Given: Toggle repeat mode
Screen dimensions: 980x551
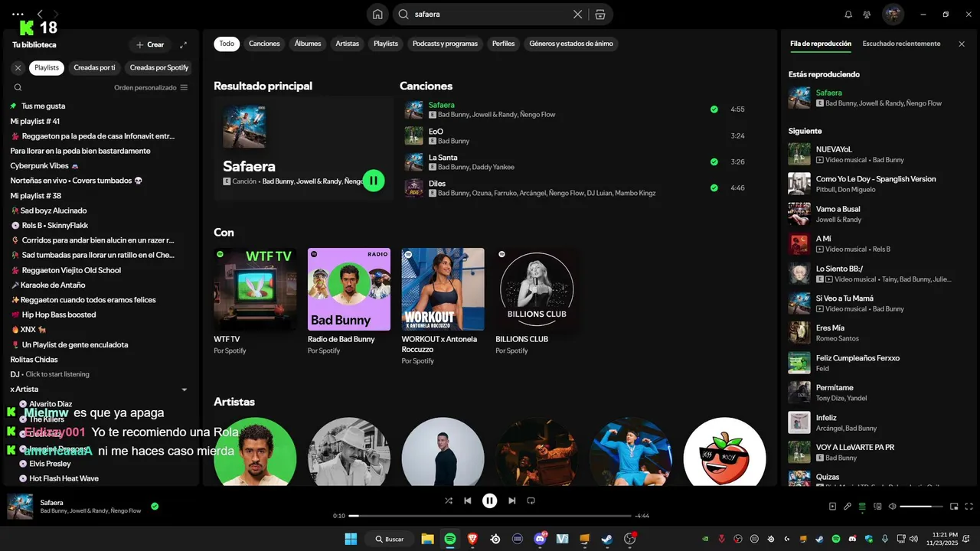Looking at the screenshot, I should [x=531, y=500].
